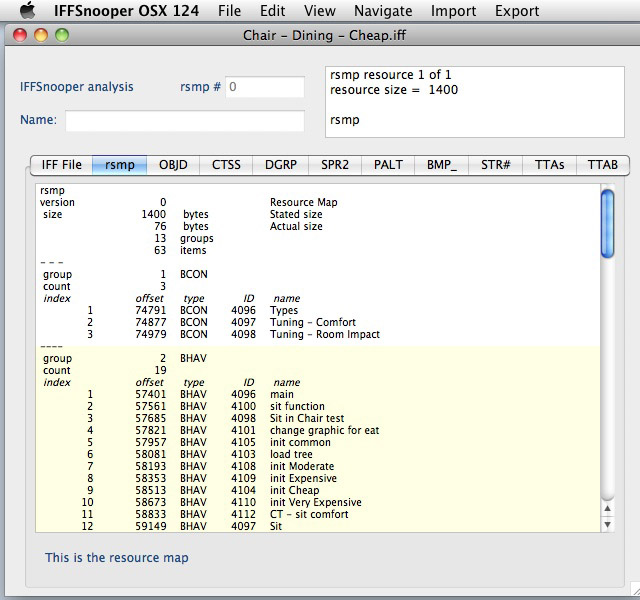This screenshot has height=600, width=640.
Task: Switch to the TTAB tab
Action: click(x=603, y=165)
